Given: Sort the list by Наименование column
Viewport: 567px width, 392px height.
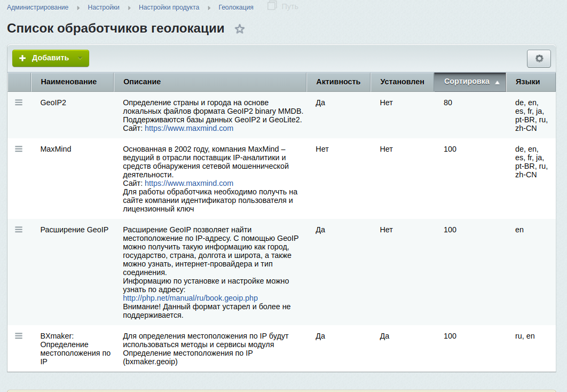Looking at the screenshot, I should pos(69,82).
